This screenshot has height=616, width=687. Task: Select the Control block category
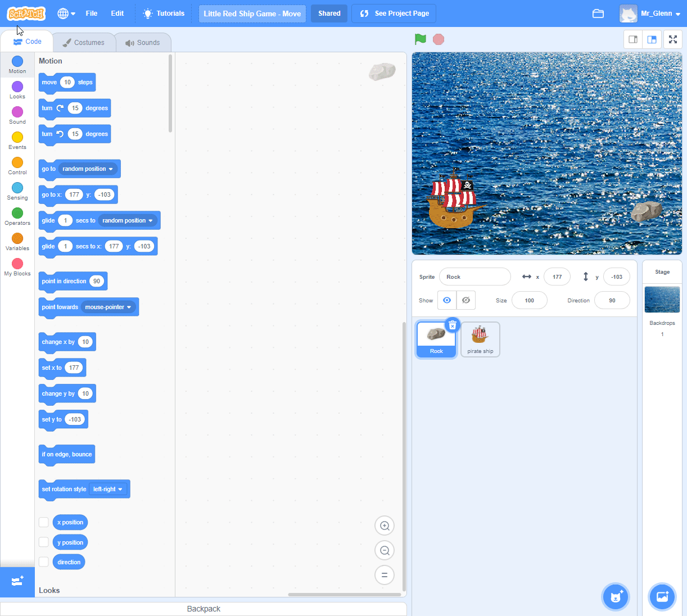click(x=17, y=166)
